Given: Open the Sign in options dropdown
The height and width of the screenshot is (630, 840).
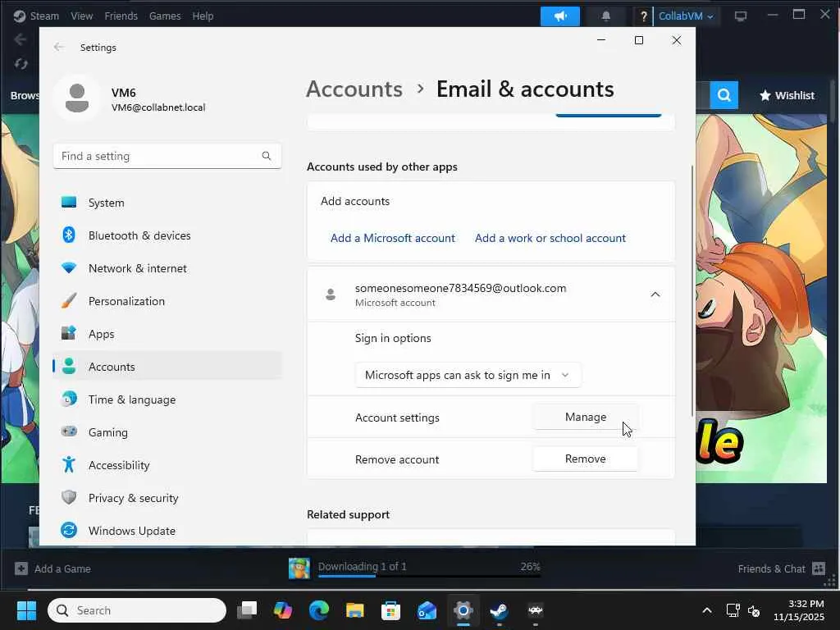Looking at the screenshot, I should (x=468, y=375).
